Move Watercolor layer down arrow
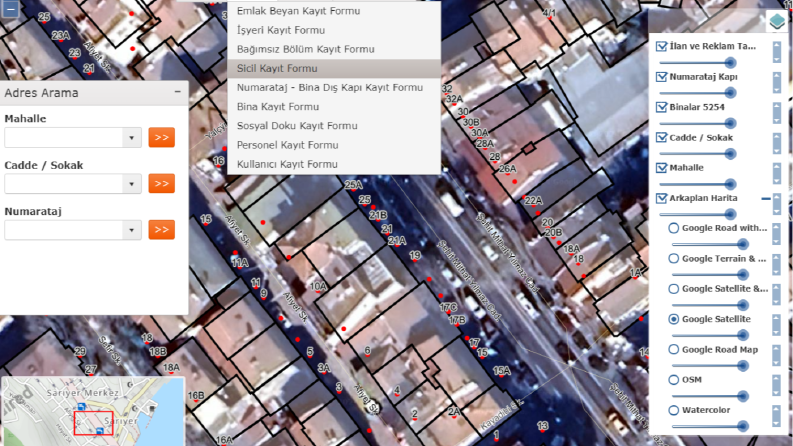793x446 pixels. coord(777,422)
